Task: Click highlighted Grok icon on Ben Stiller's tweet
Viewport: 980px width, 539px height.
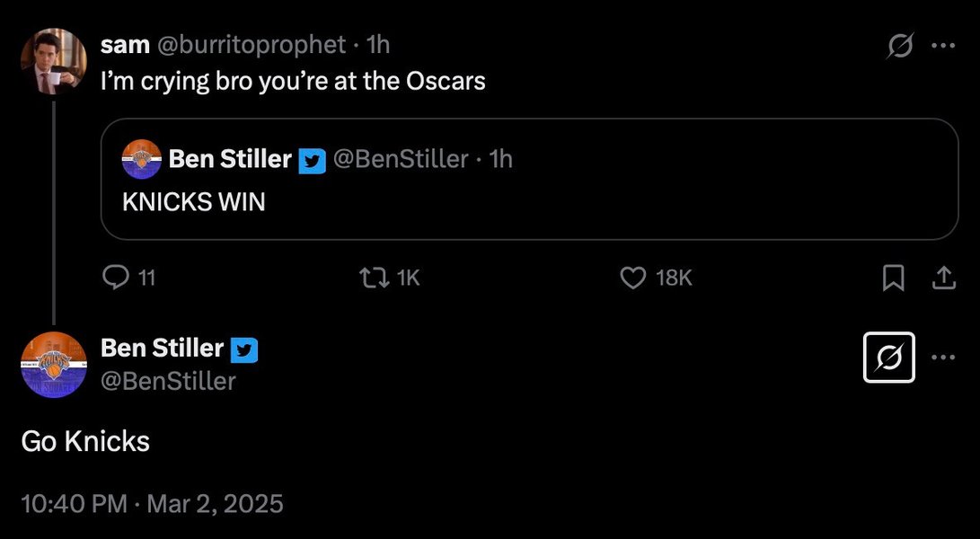Action: tap(888, 357)
